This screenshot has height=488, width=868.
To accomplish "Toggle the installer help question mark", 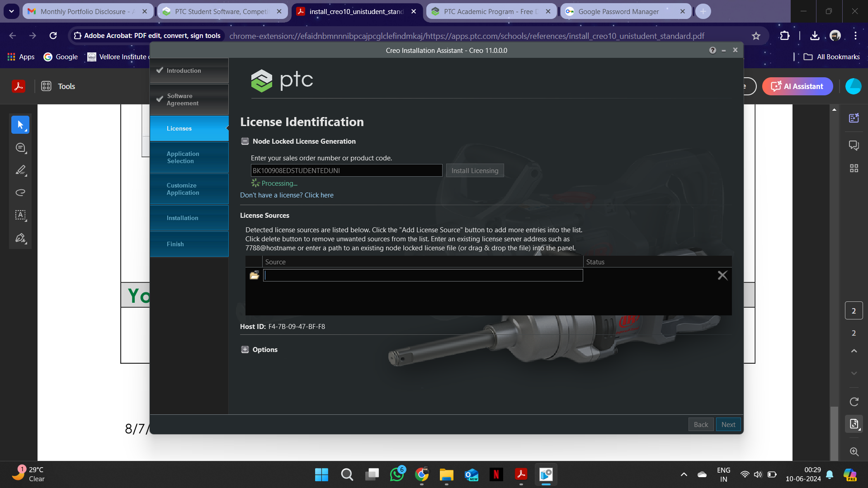I will 713,50.
